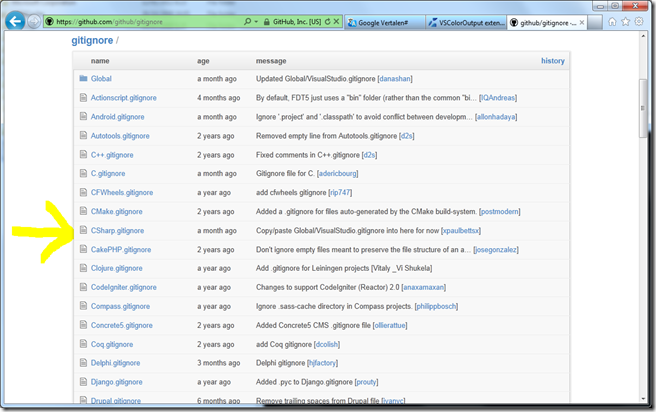
Task: Click the lock security icon
Action: click(x=266, y=22)
